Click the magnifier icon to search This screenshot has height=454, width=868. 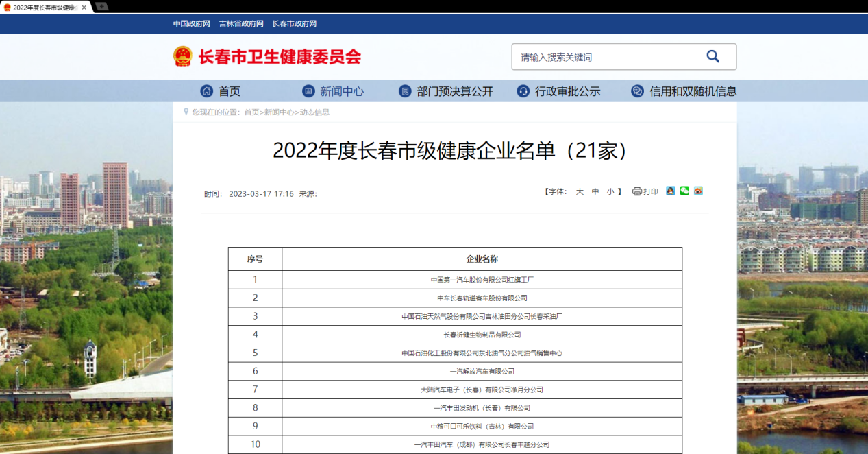[x=712, y=56]
